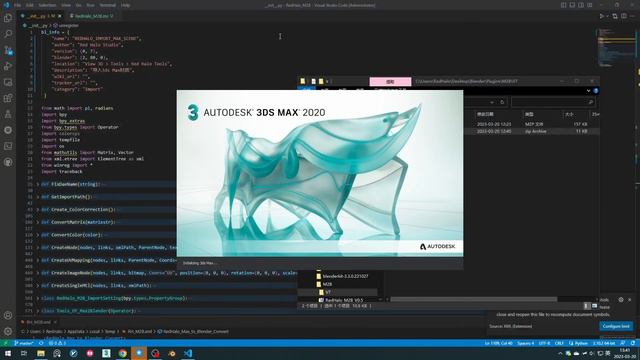This screenshot has height=360, width=640.
Task: Expand the ConvertMatrix function fold
Action: [x=38, y=222]
